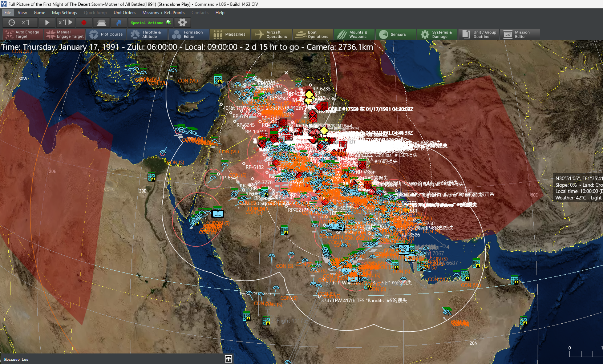Screen dimensions: 603x364
Task: Click the coordinates readout N30°51'05"
Action: click(x=579, y=178)
